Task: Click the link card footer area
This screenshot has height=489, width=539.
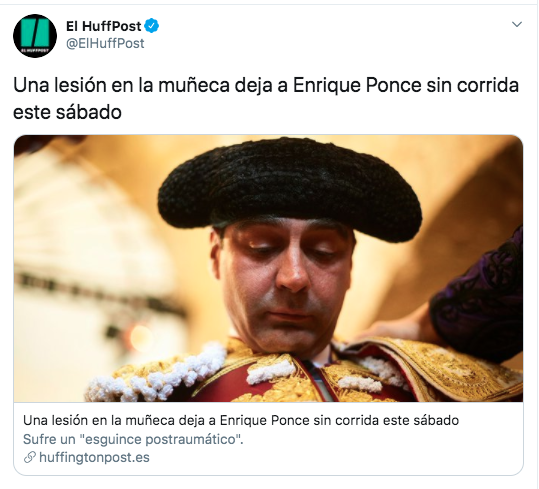Action: 268,439
